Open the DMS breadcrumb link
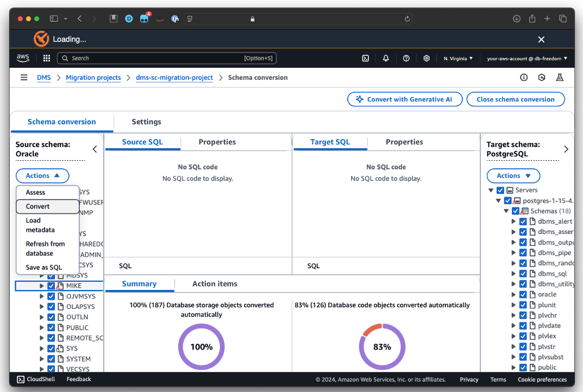The height and width of the screenshot is (392, 583). tap(43, 78)
